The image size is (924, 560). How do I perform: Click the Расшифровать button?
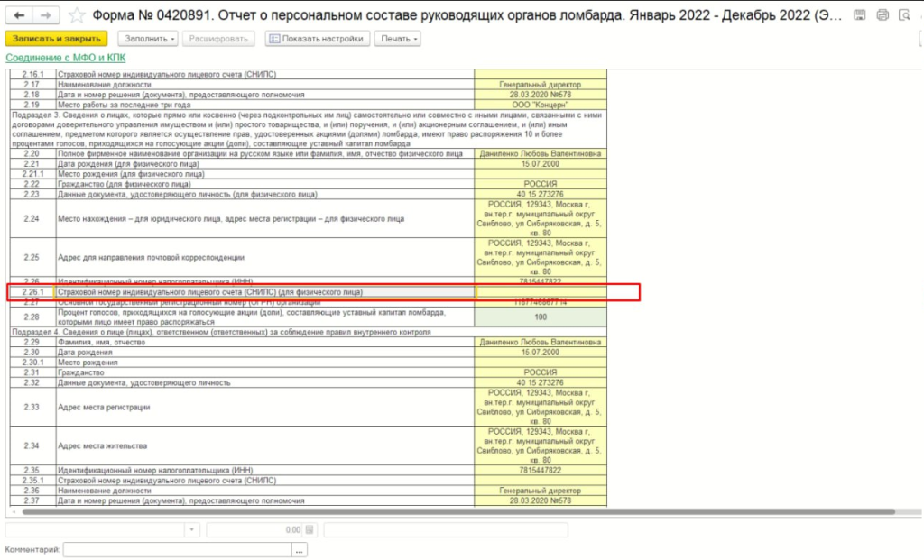tap(219, 39)
